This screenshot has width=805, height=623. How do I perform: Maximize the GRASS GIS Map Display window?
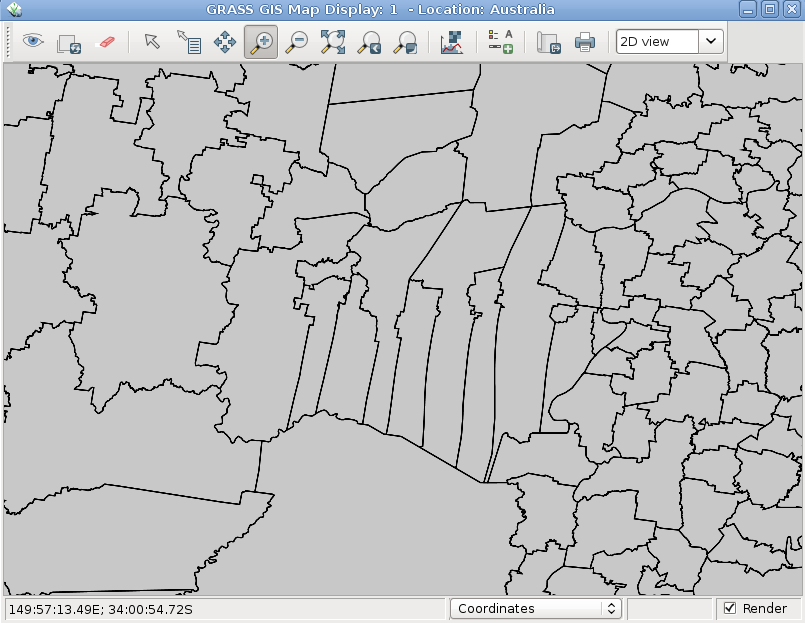point(770,9)
